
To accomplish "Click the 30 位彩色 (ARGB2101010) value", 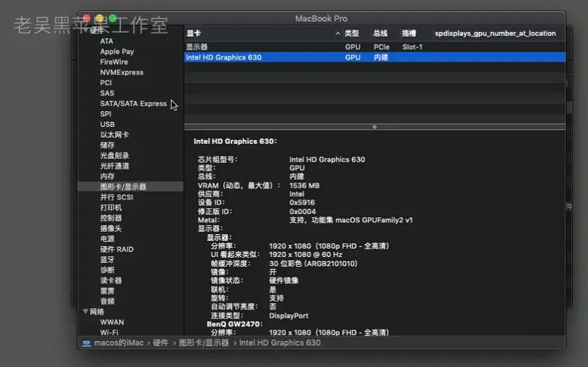I will 313,264.
